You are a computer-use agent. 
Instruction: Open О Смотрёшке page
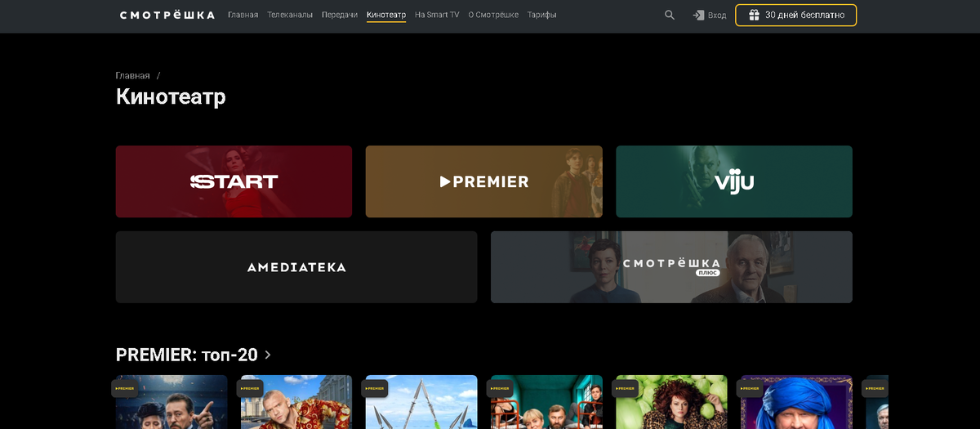point(493,15)
